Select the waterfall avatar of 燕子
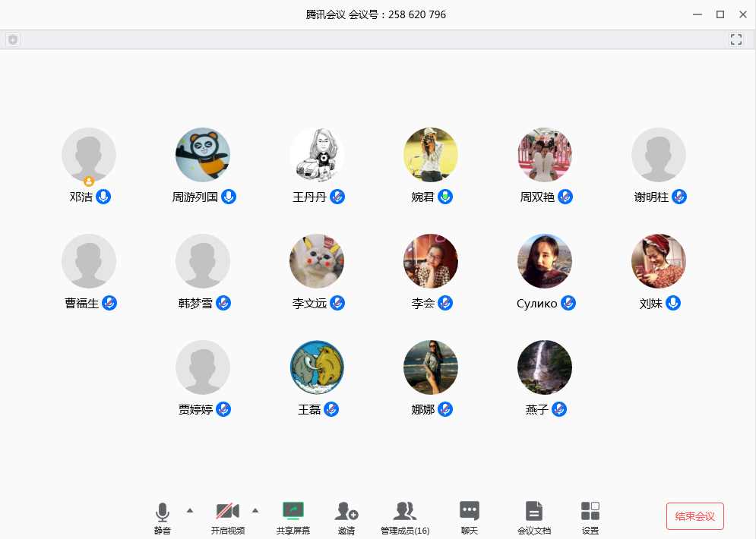The width and height of the screenshot is (756, 539). tap(545, 367)
